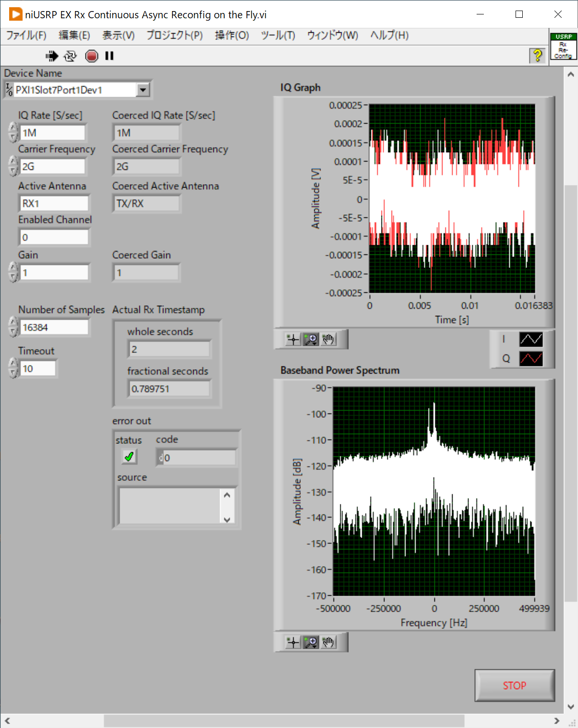
Task: Click the Gain stepper arrows
Action: pyautogui.click(x=13, y=273)
